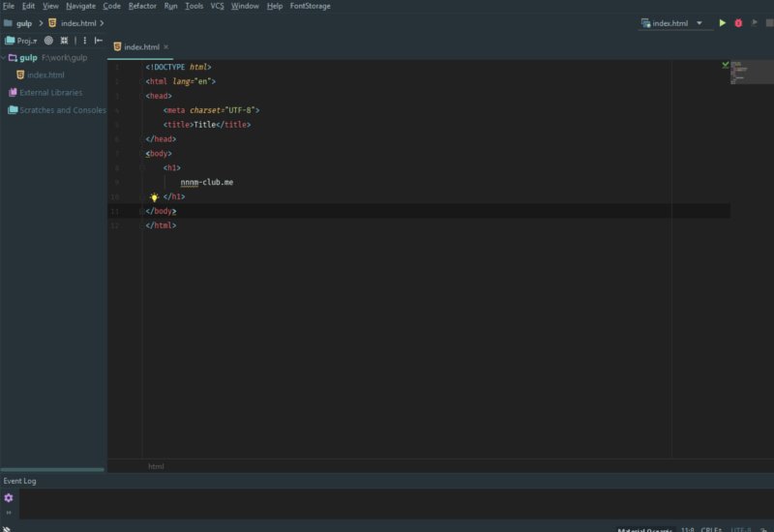The image size is (774, 532).
Task: Open the Project view selector dropdown
Action: (x=27, y=41)
